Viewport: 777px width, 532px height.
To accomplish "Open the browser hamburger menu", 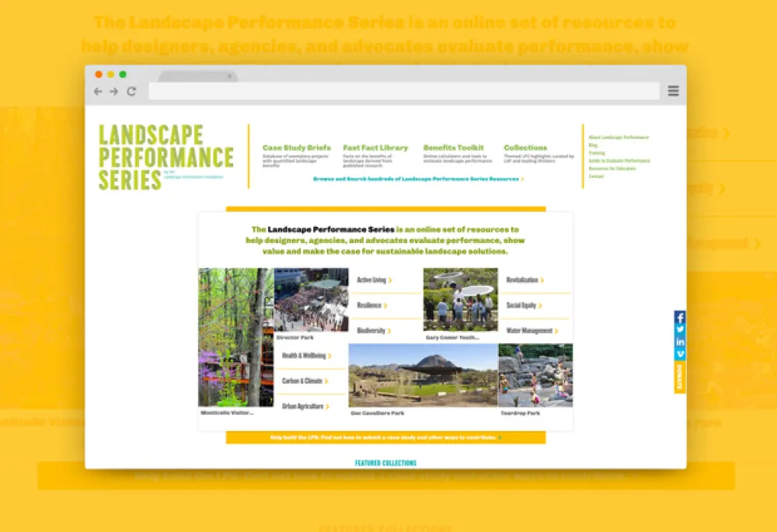I will 673,91.
